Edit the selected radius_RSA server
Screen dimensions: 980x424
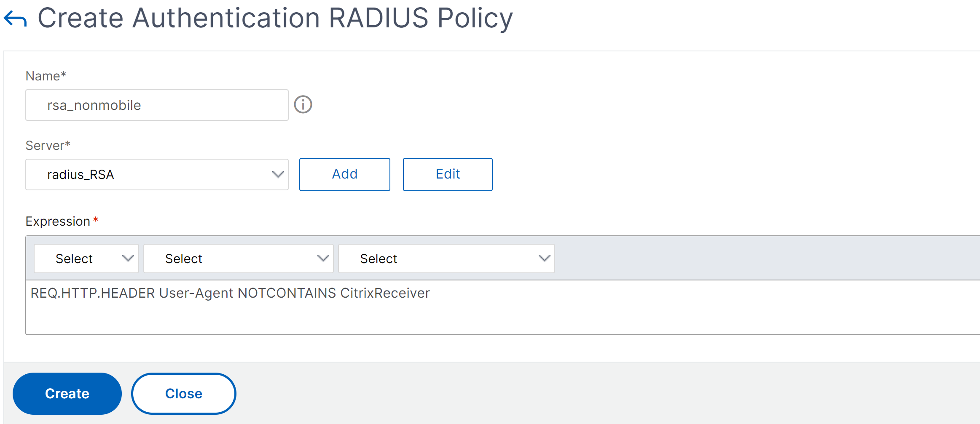click(448, 174)
